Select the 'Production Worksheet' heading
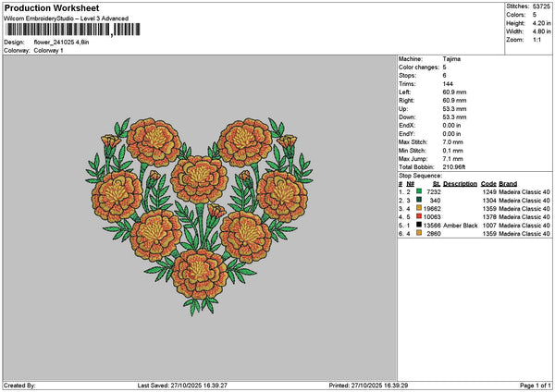 [x=52, y=8]
